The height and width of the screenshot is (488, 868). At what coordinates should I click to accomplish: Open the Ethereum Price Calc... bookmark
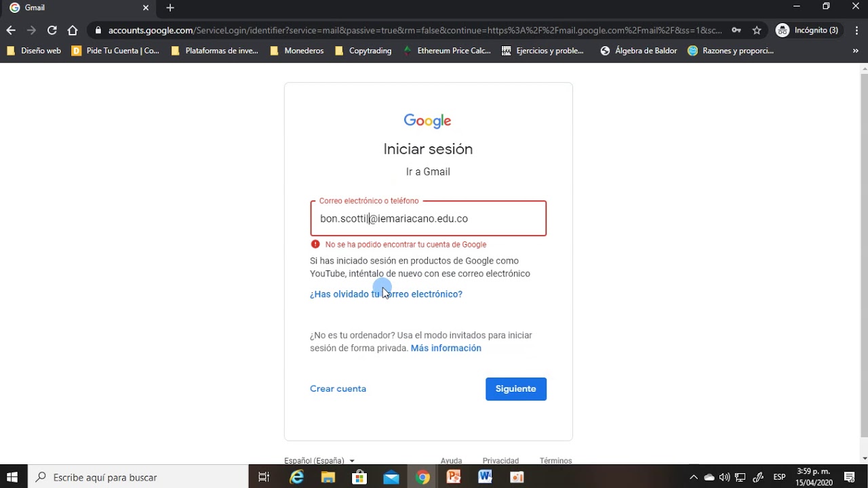[x=448, y=51]
